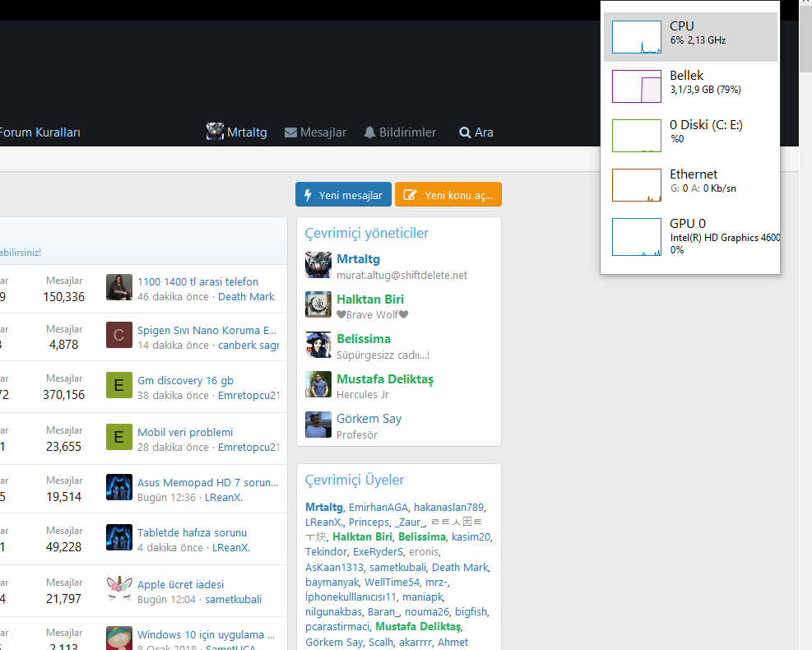This screenshot has height=650, width=812.
Task: Click '370,156' message count value
Action: (63, 395)
